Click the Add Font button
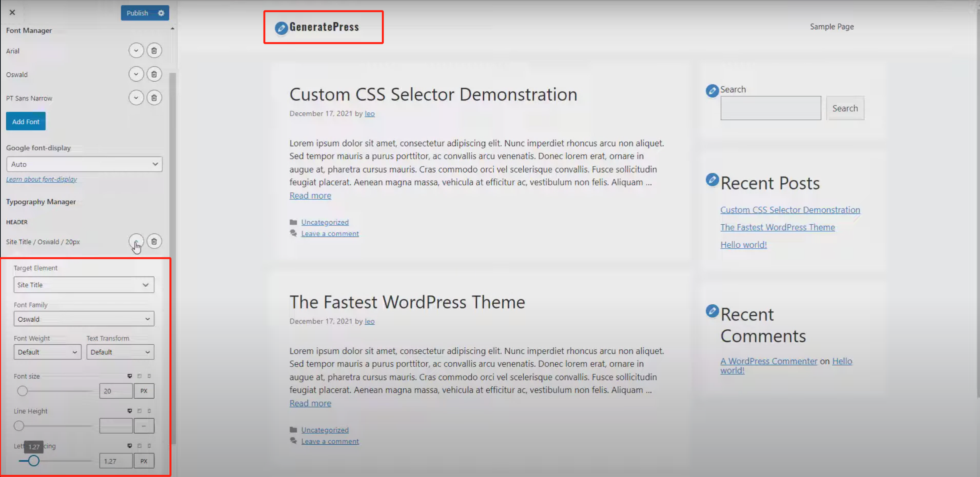The width and height of the screenshot is (980, 477). (x=25, y=121)
